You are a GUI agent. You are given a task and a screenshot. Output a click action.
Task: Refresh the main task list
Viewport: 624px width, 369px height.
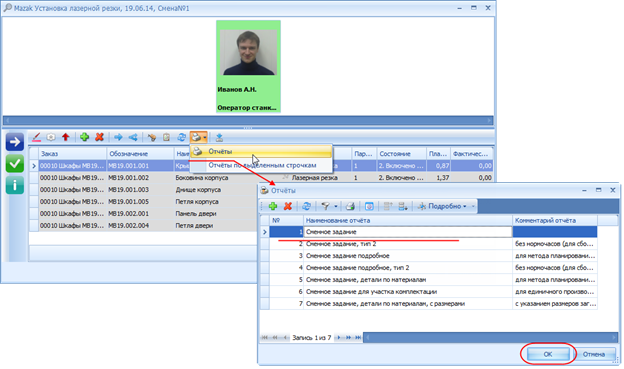tap(181, 137)
